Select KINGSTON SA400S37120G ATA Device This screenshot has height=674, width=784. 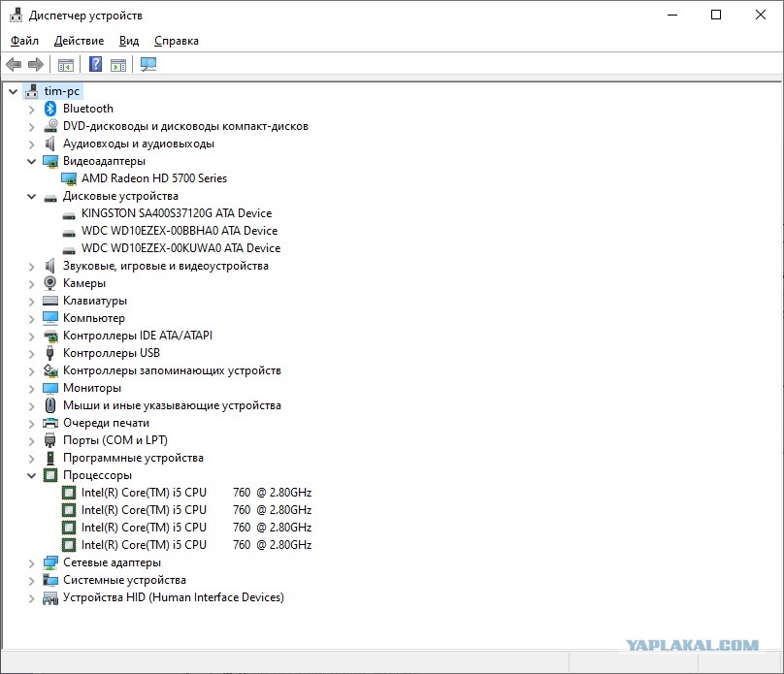177,213
